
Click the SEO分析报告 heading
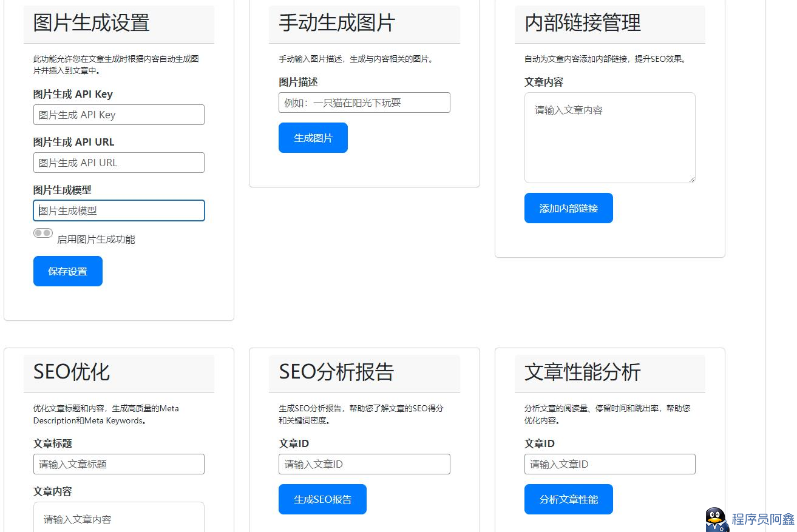point(336,371)
